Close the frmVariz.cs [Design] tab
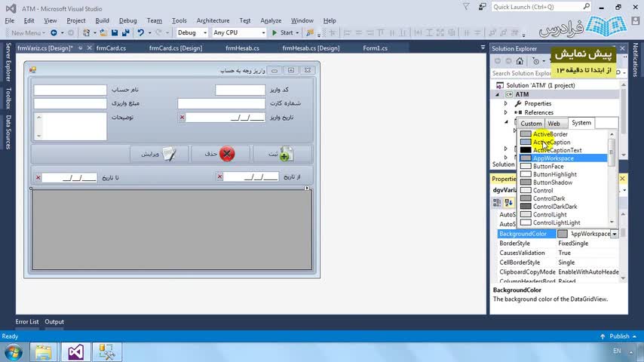 click(89, 48)
